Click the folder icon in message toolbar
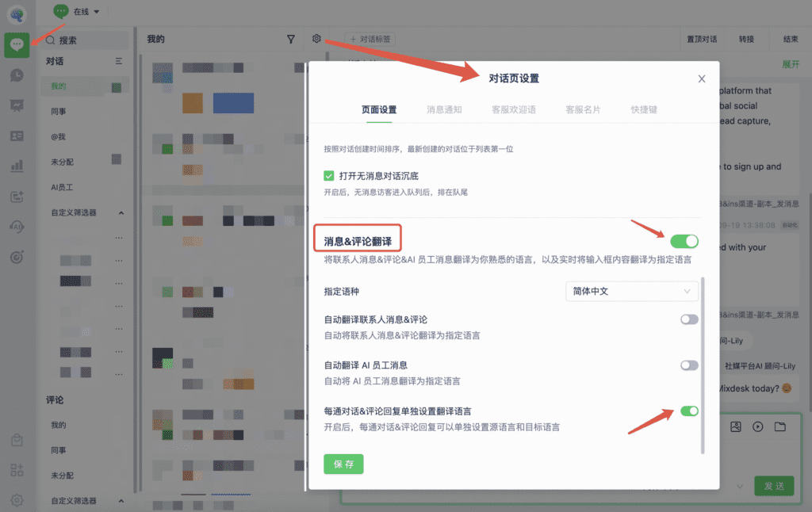The height and width of the screenshot is (512, 812). pyautogui.click(x=780, y=427)
